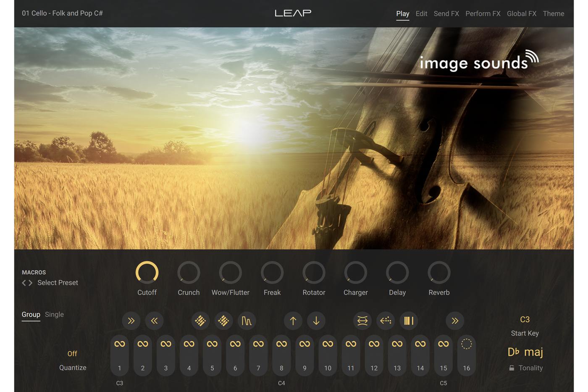Screen dimensions: 588x392
Task: Open the Quantize value set to Off
Action: [72, 354]
